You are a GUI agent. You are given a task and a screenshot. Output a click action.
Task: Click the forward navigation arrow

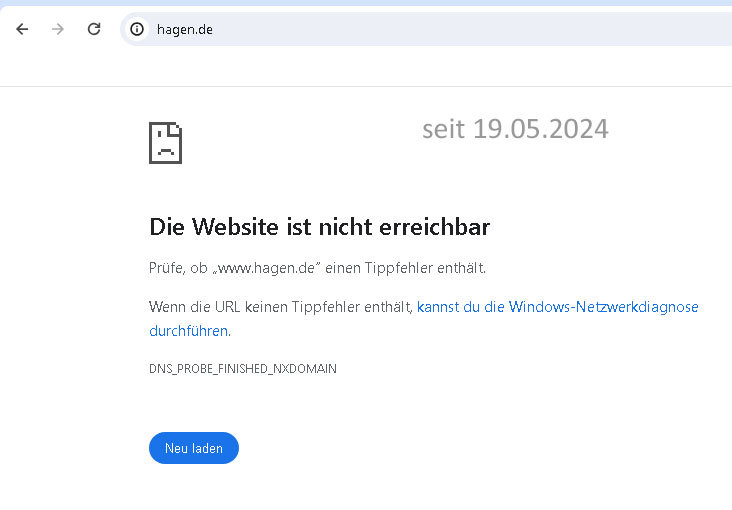point(58,29)
